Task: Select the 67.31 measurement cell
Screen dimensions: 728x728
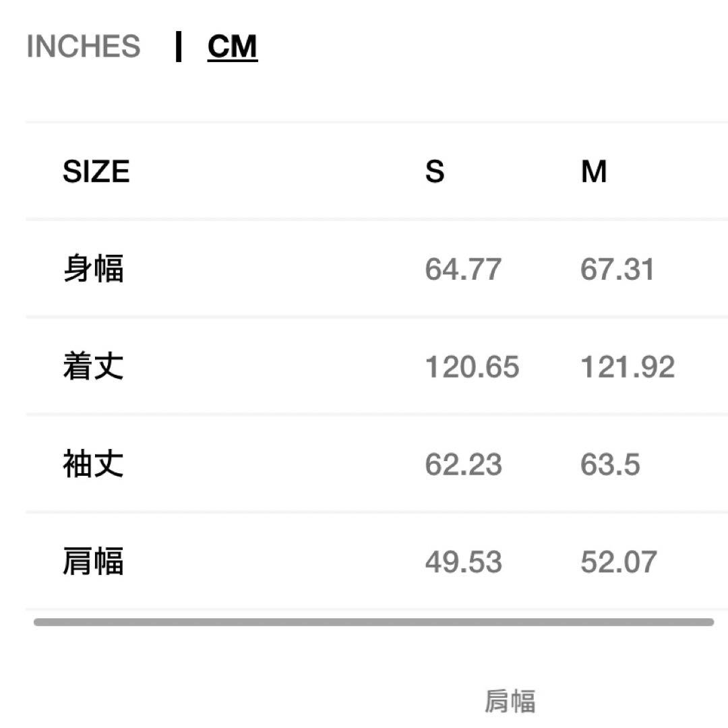Action: click(x=617, y=269)
